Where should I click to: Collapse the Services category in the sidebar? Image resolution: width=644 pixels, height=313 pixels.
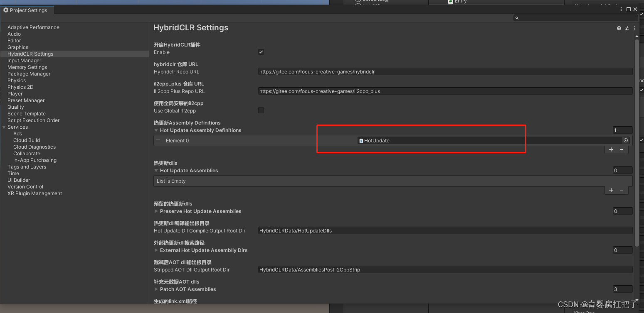point(4,127)
